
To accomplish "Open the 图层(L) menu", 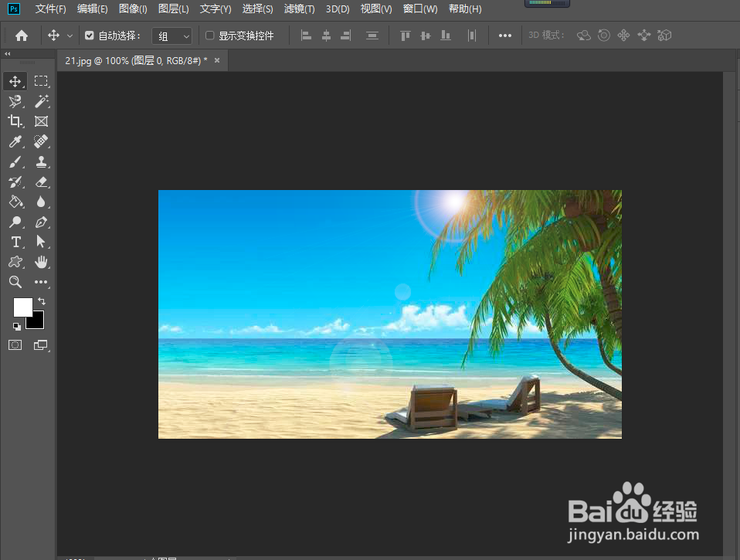I will click(173, 9).
